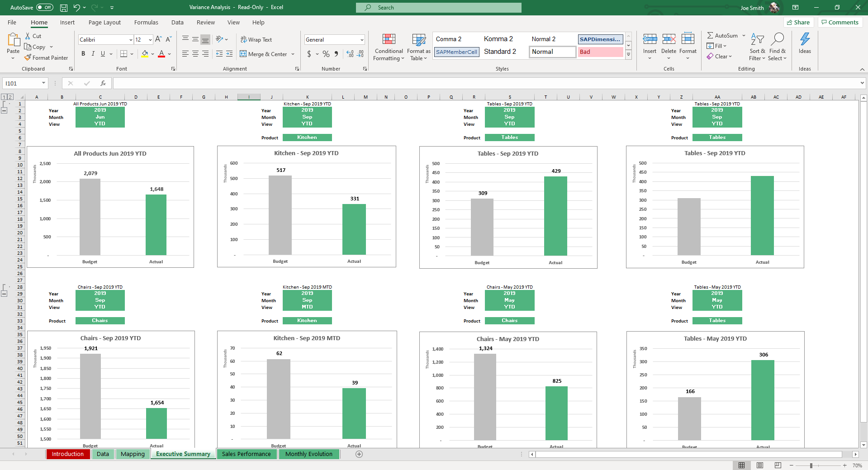Image resolution: width=868 pixels, height=470 pixels.
Task: Click the Font Color swatch
Action: [161, 54]
